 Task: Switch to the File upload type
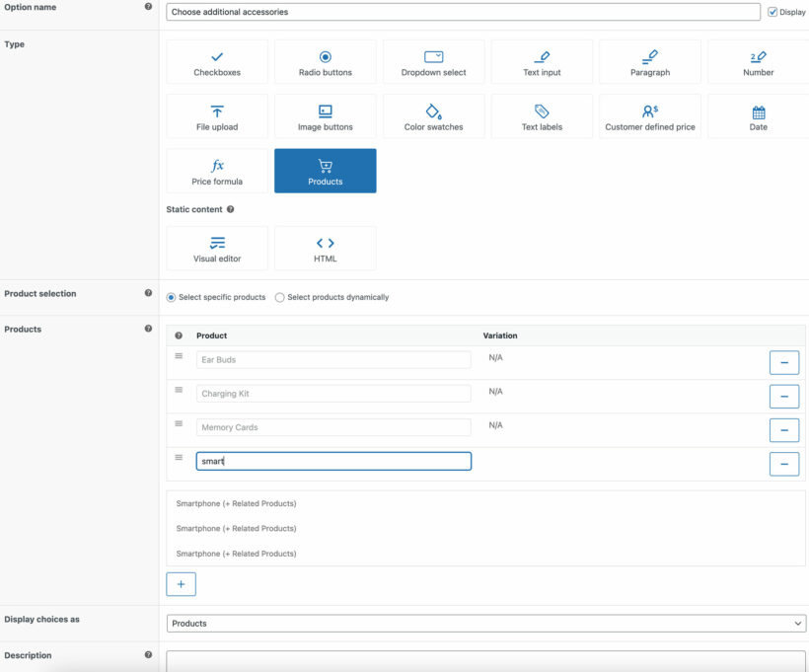(x=216, y=115)
